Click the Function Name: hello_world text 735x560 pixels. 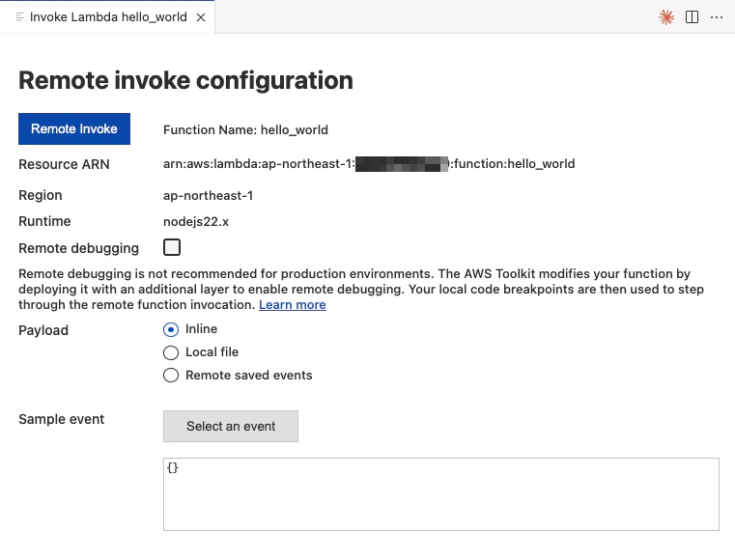[x=245, y=129]
